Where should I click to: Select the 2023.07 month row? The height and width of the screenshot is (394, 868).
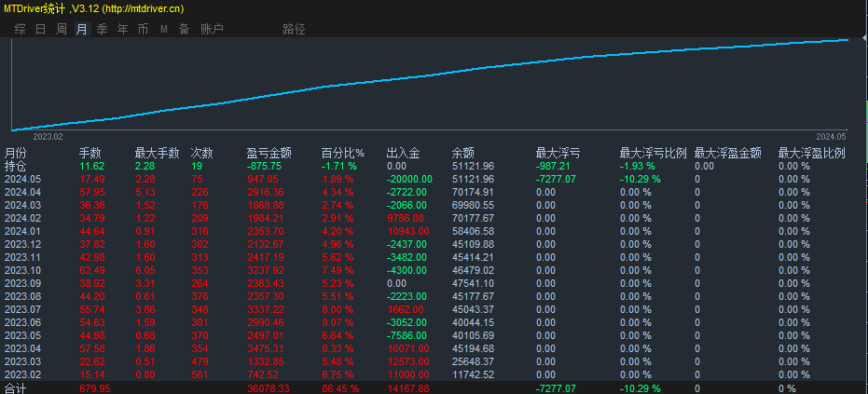click(x=434, y=309)
